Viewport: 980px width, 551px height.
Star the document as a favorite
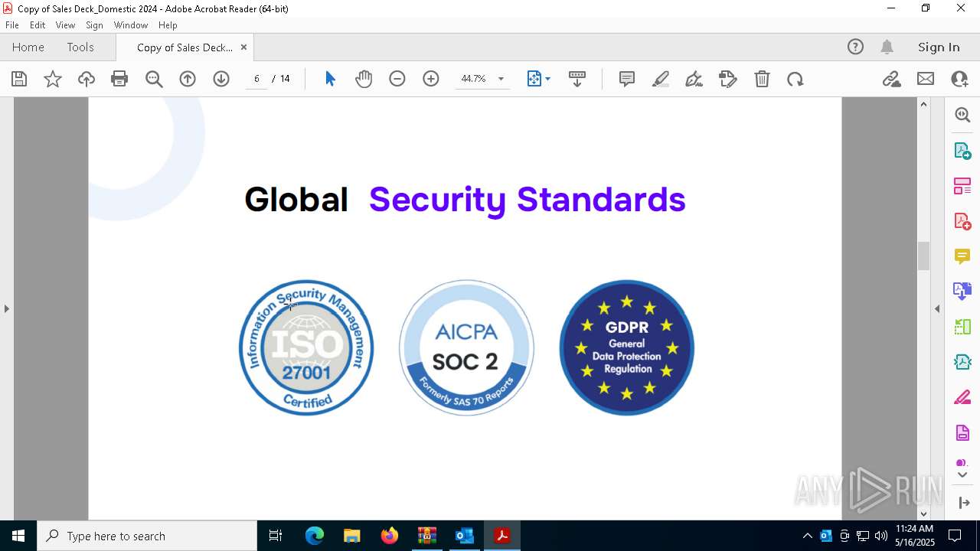coord(53,79)
